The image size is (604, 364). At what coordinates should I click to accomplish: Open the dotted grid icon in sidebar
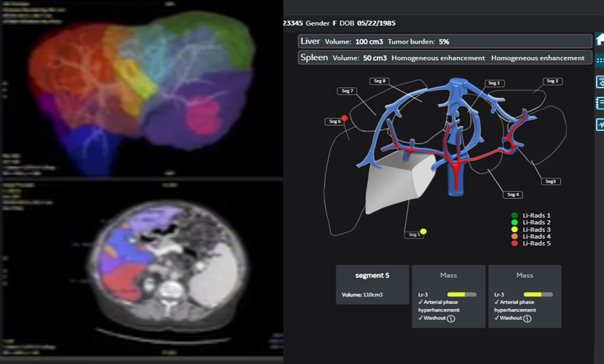(x=600, y=60)
